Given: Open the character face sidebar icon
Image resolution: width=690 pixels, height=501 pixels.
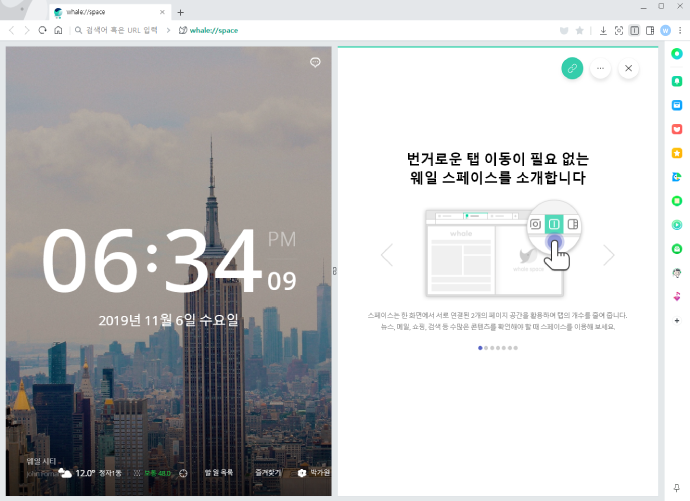Looking at the screenshot, I should (677, 273).
